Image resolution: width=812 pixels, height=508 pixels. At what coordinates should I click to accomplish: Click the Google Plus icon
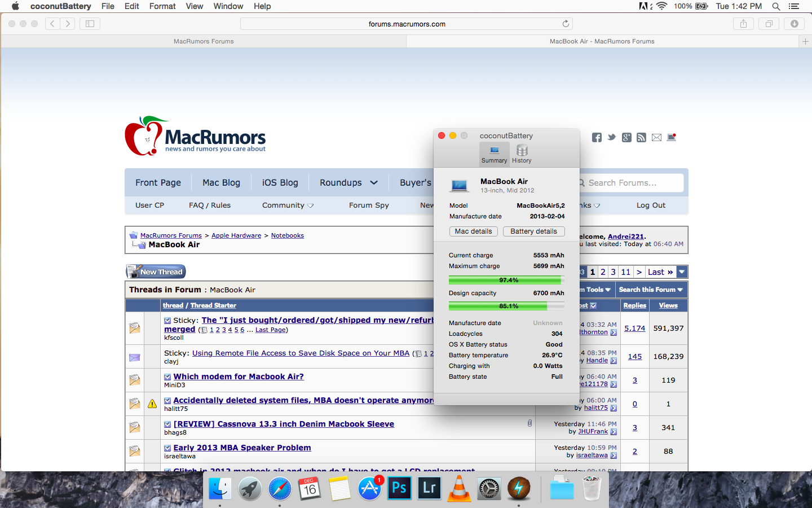coord(626,138)
